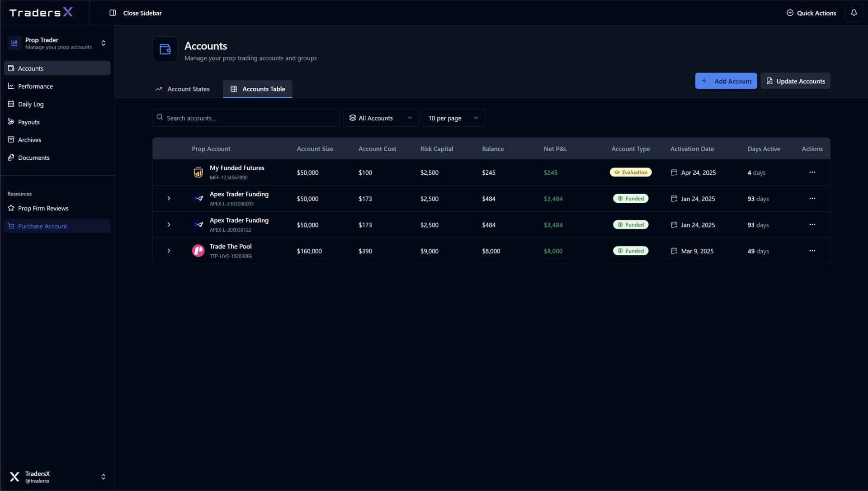
Task: Open the Purchase Account link
Action: [57, 226]
